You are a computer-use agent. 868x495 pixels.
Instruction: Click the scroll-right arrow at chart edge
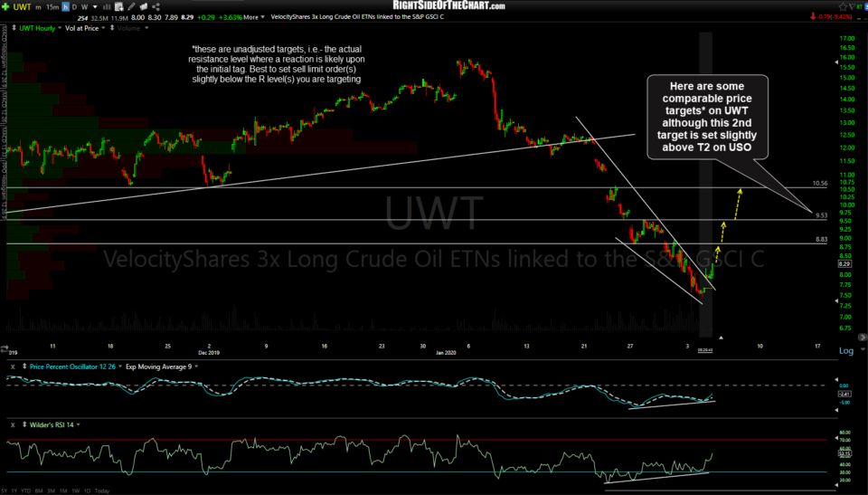pos(863,337)
